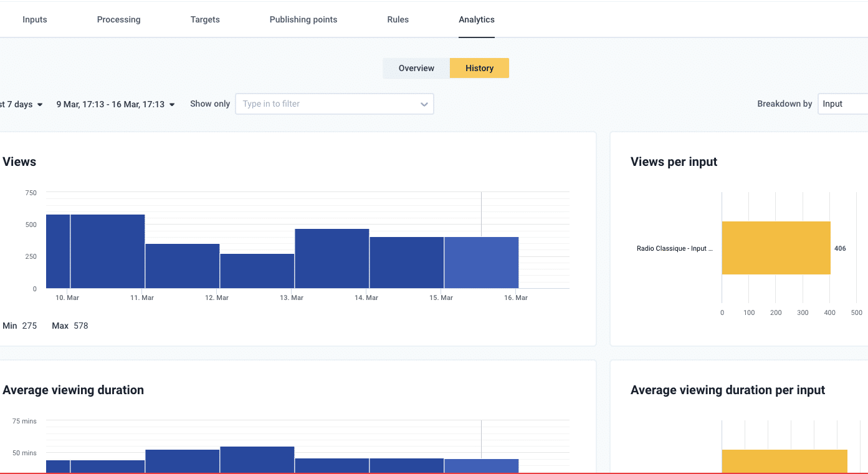Click the 750 y-axis label

[31, 193]
